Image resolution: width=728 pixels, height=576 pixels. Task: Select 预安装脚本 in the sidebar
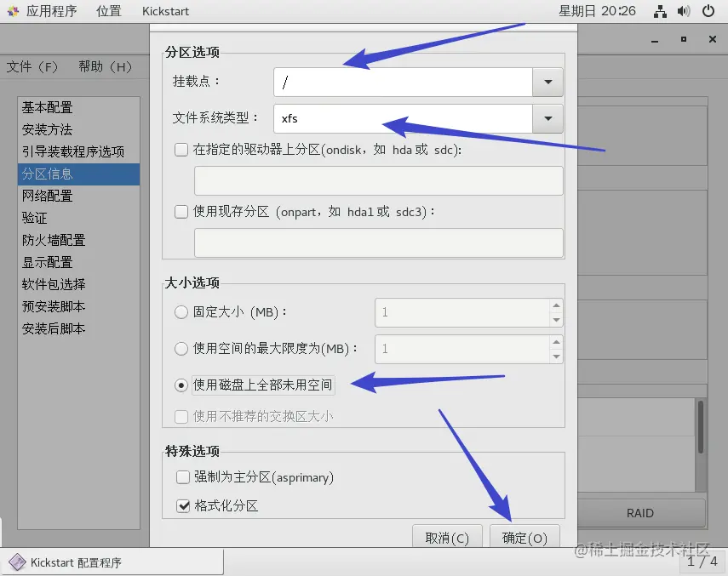click(x=79, y=306)
